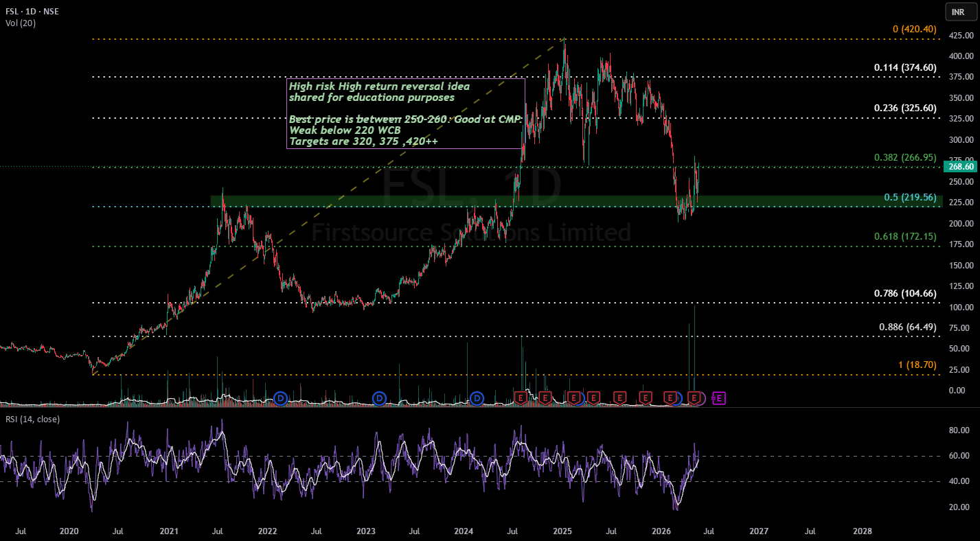Click the Fib label 0.382 (266.95)

click(x=905, y=157)
